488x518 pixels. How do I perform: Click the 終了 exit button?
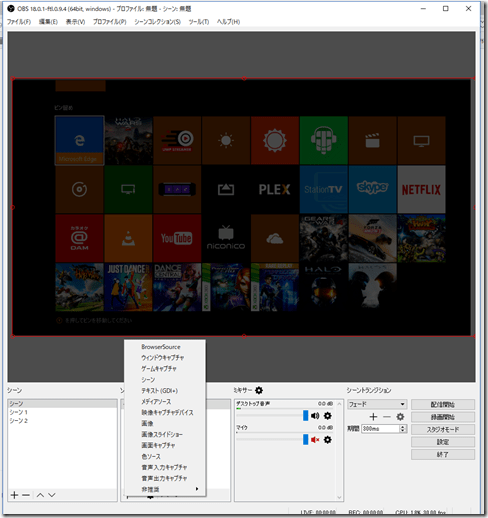tap(443, 455)
